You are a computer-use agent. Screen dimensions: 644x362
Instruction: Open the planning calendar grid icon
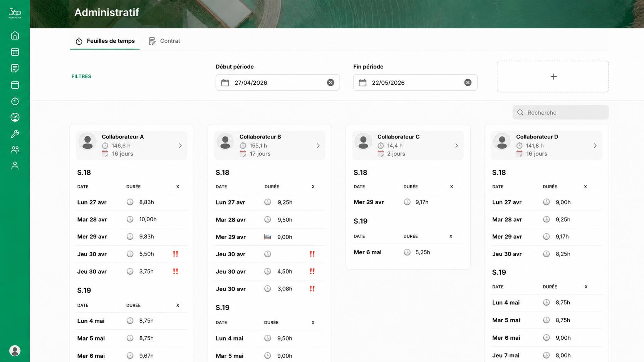pyautogui.click(x=15, y=52)
